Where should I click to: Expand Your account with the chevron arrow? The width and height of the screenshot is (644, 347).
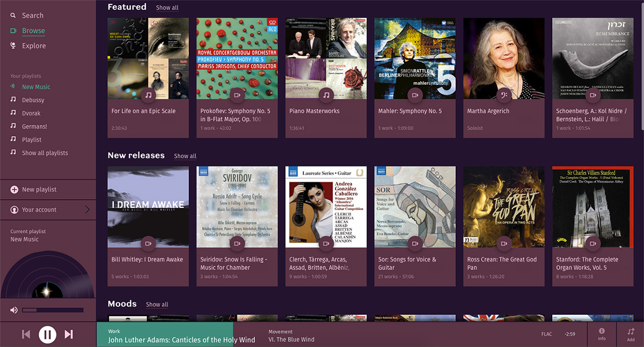coord(87,209)
